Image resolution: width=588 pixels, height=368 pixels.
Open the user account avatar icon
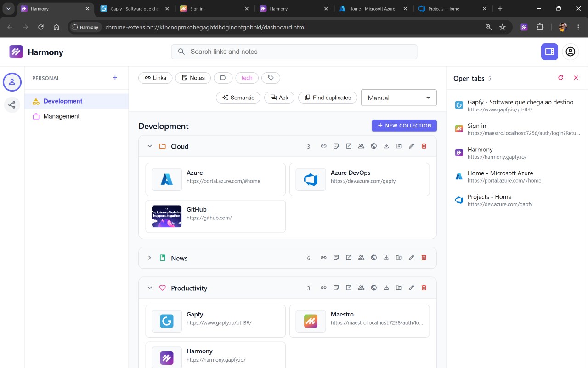[x=570, y=52]
